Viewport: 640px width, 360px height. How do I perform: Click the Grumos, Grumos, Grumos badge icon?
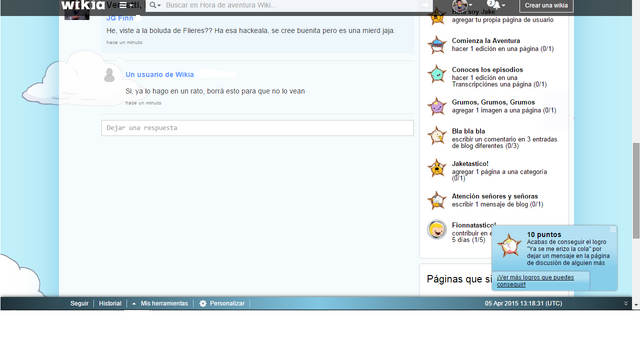pyautogui.click(x=437, y=107)
